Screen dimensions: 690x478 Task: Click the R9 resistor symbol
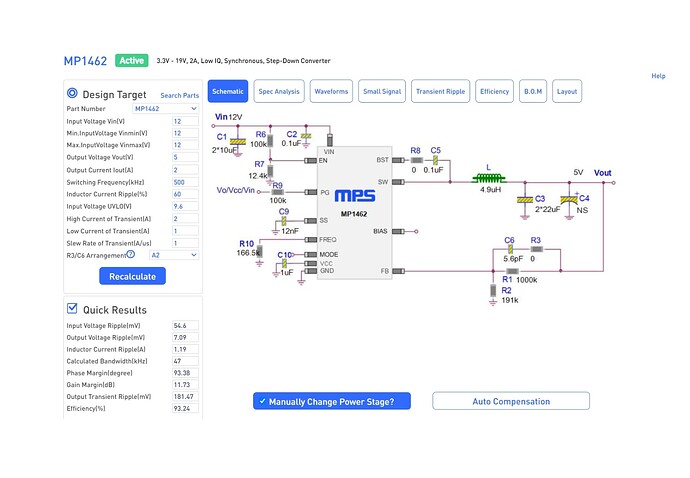277,192
